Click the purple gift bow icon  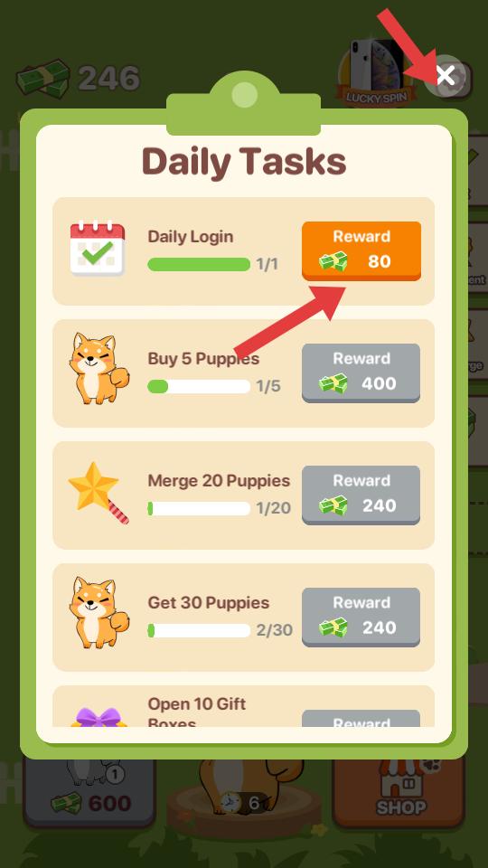99,717
